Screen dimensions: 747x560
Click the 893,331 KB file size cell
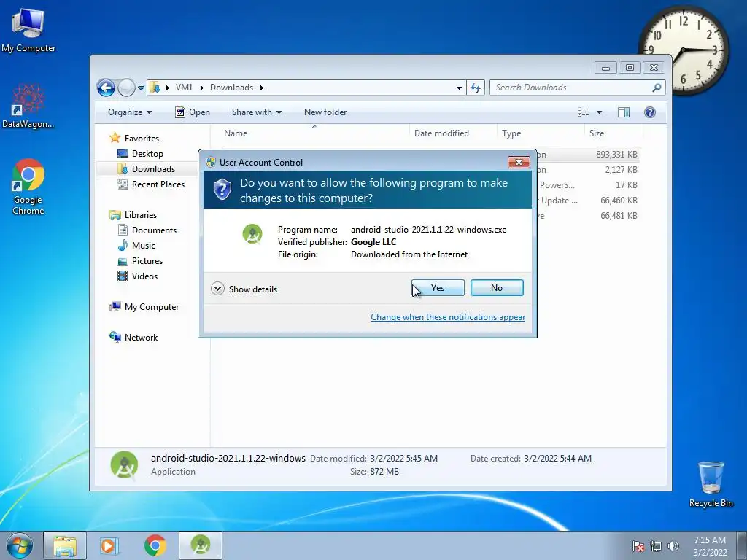click(616, 155)
